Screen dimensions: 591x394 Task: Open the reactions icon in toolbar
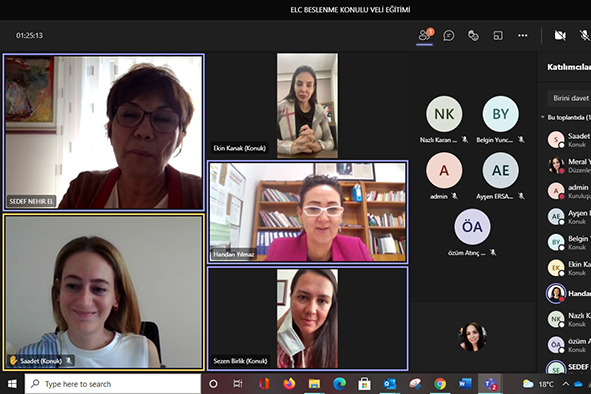point(473,35)
